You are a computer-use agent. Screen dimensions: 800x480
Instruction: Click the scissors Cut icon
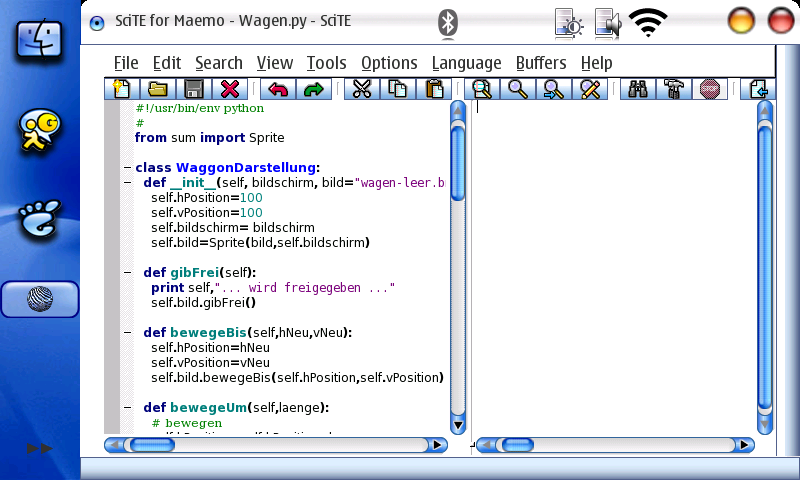click(362, 89)
